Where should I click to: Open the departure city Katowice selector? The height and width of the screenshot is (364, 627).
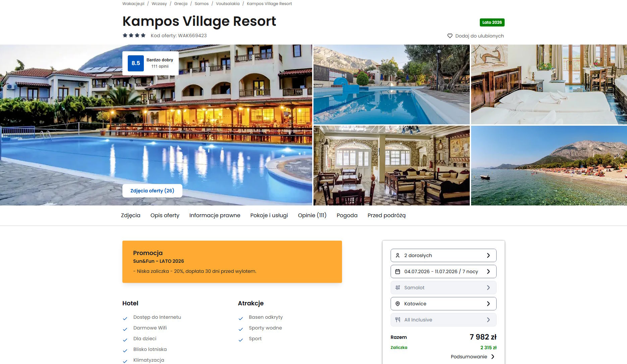[443, 304]
